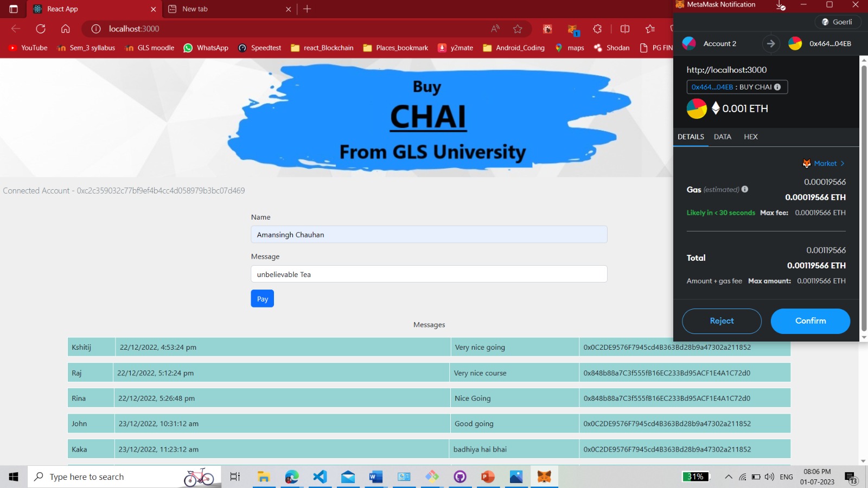Open the WhatsApp bookmark
868x488 pixels.
(206, 48)
